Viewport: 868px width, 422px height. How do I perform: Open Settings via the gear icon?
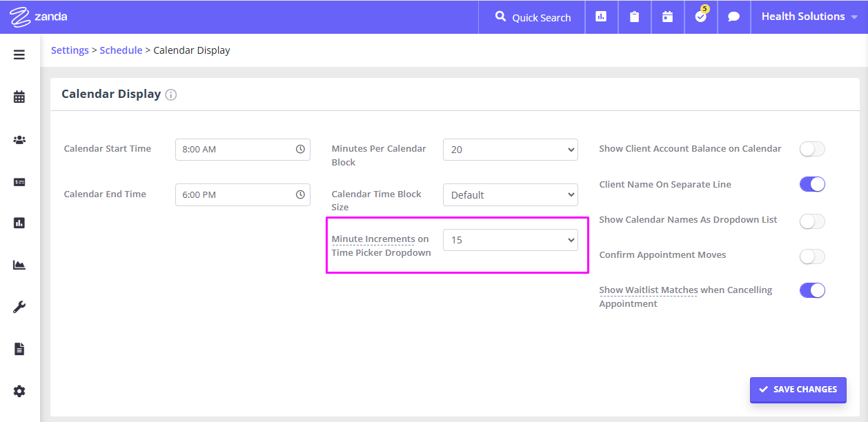tap(19, 391)
